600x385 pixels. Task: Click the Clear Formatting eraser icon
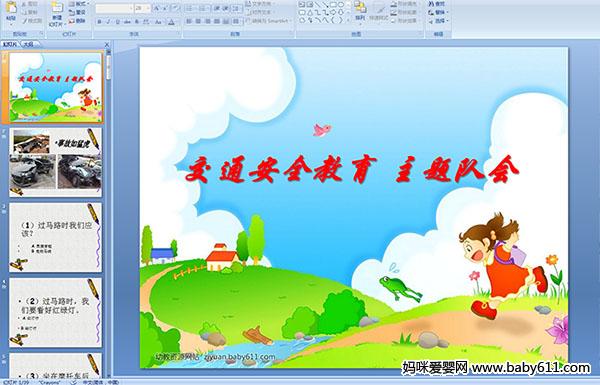(x=175, y=8)
